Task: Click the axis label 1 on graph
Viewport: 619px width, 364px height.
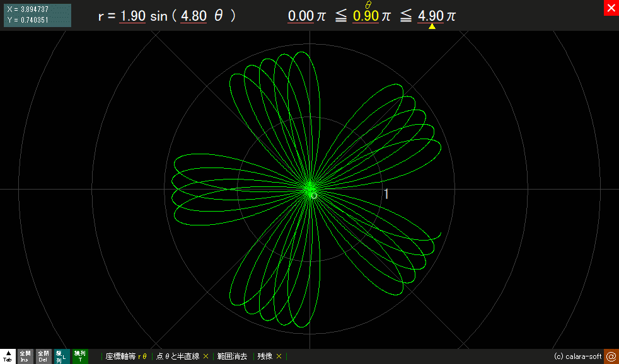Action: (x=386, y=193)
